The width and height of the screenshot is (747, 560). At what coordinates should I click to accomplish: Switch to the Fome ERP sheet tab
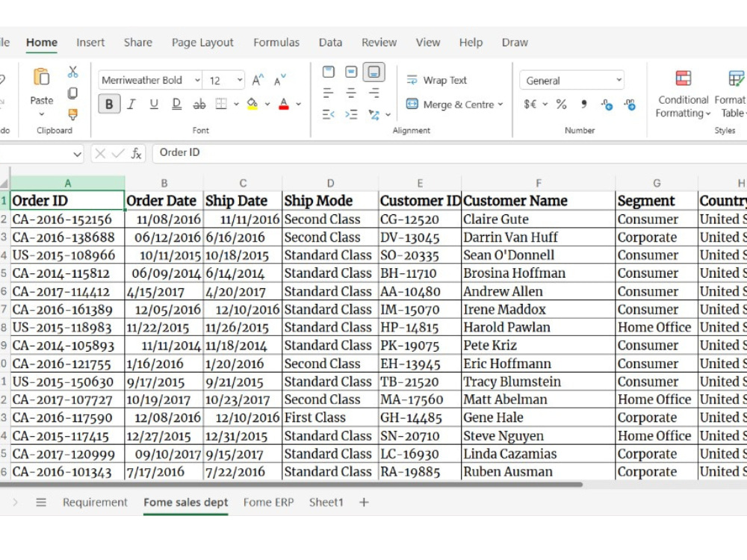click(269, 503)
